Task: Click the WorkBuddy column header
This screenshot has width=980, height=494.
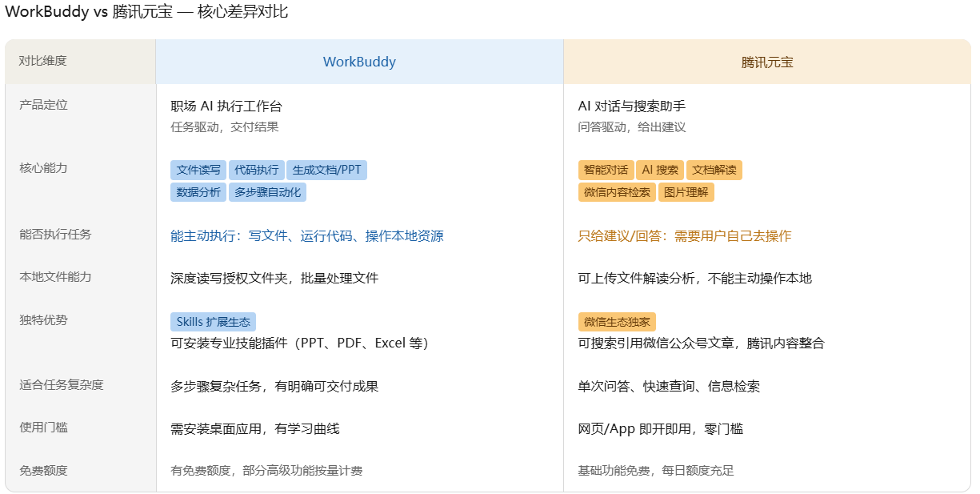Action: point(359,62)
